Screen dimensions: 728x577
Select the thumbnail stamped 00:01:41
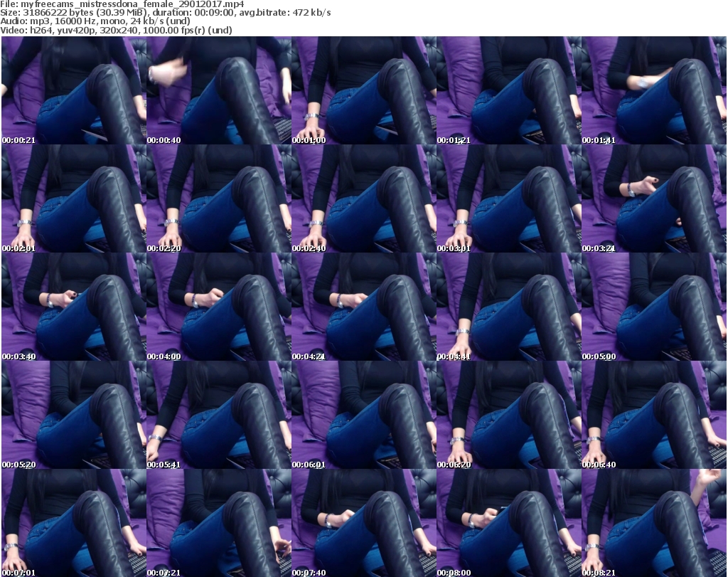[x=654, y=90]
